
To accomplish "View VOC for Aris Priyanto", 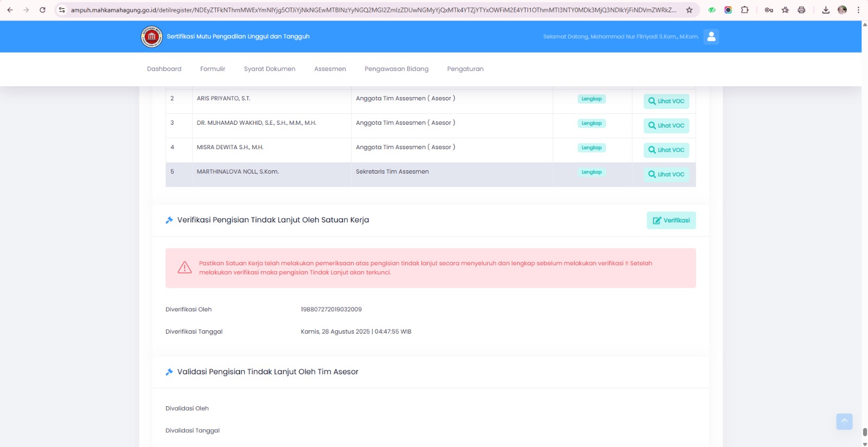I will click(x=666, y=101).
